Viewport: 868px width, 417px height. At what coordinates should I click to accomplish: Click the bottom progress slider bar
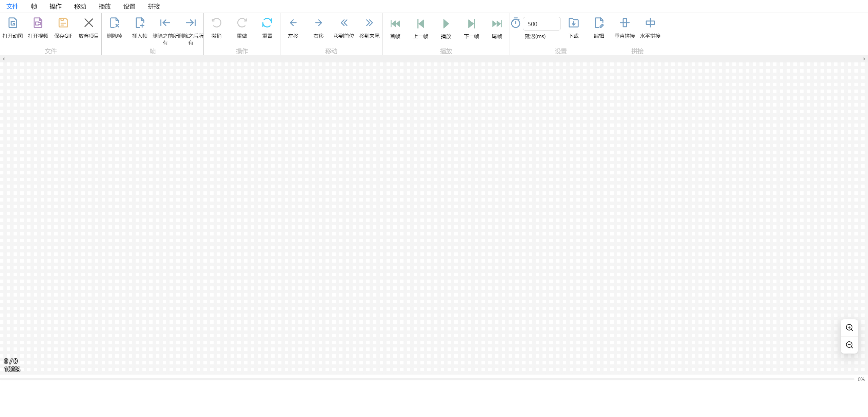(x=427, y=379)
